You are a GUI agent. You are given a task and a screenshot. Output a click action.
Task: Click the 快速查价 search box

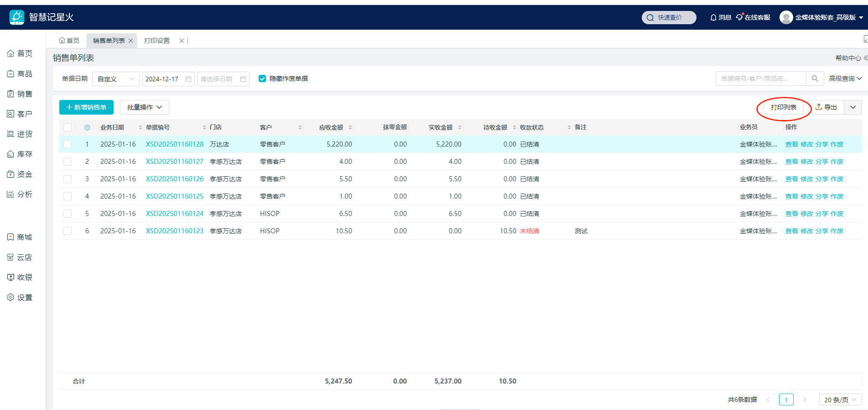click(x=669, y=17)
